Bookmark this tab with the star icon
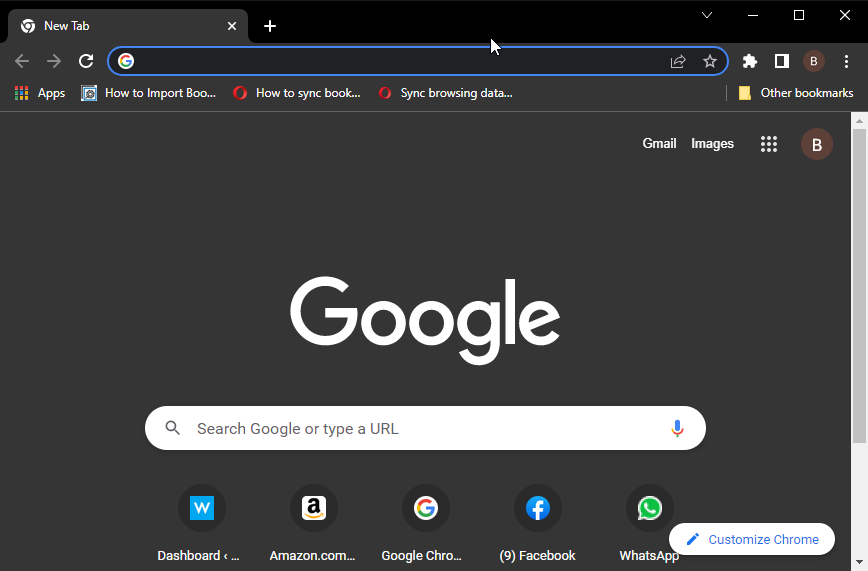This screenshot has height=571, width=868. pos(710,61)
